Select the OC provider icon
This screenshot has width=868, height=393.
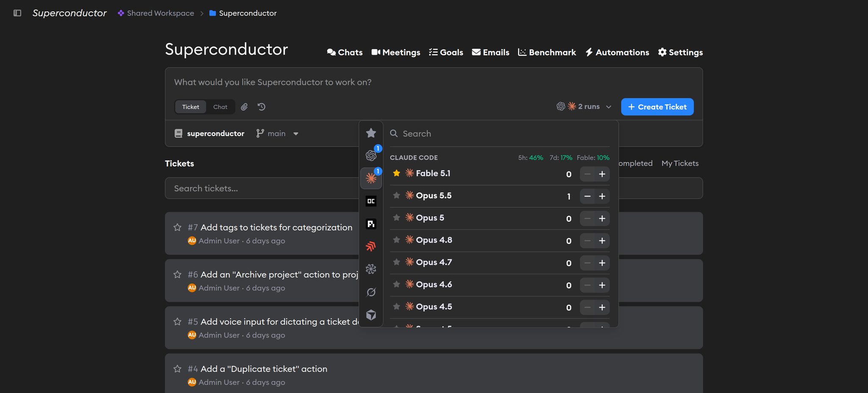[x=371, y=201]
